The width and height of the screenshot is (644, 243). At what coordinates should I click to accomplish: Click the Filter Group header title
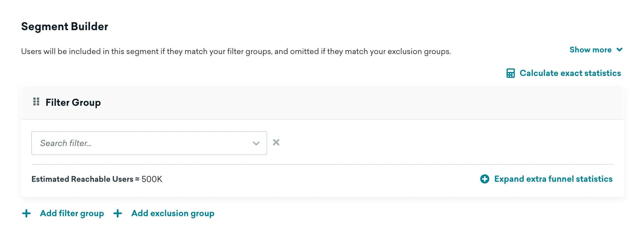pos(73,103)
